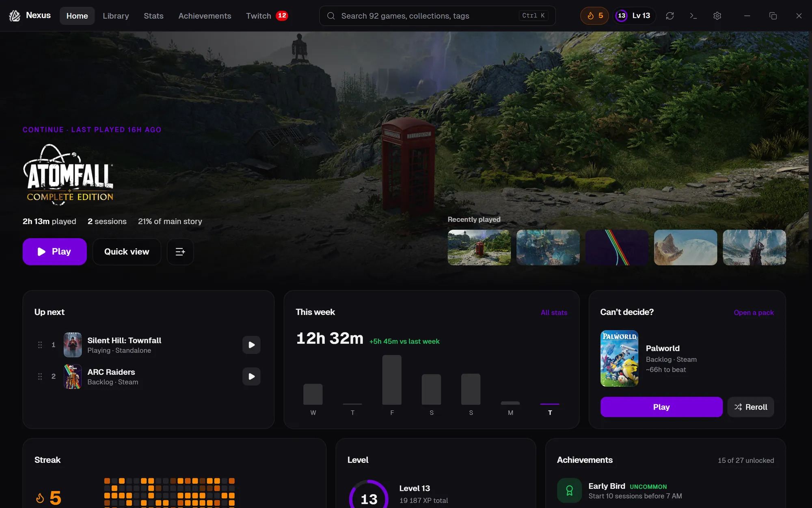Click the ARC Raiders cover art
The height and width of the screenshot is (508, 812).
click(x=73, y=377)
